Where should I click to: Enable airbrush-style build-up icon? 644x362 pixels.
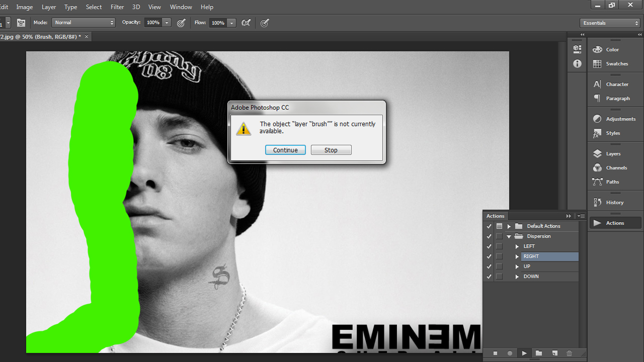pyautogui.click(x=246, y=23)
